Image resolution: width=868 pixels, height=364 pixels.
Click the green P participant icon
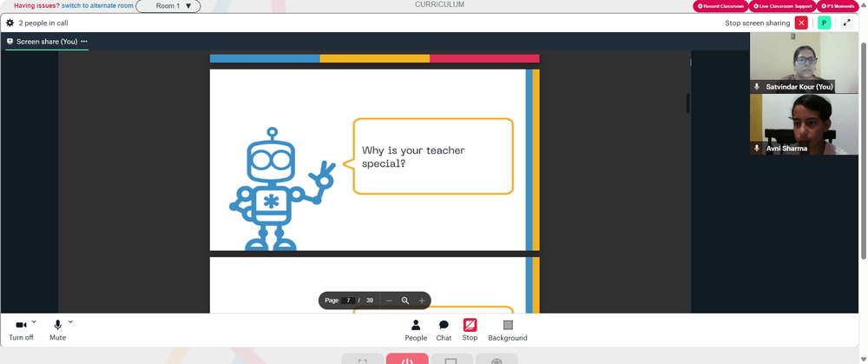pos(825,23)
